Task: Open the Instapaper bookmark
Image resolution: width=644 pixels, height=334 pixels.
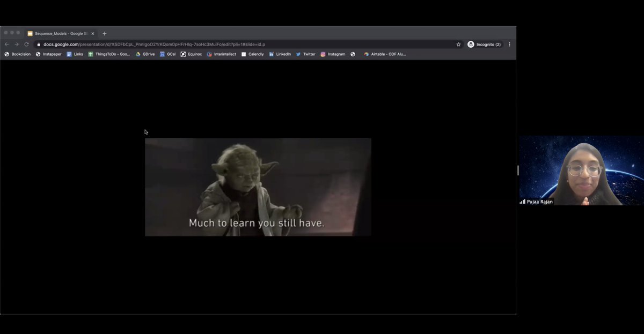Action: (48, 54)
